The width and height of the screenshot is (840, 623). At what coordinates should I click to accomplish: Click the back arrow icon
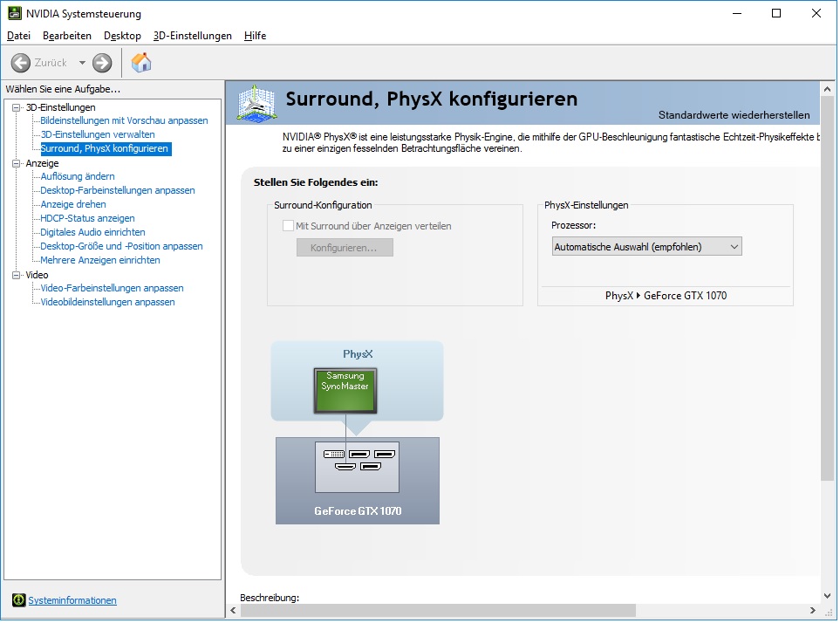tap(21, 63)
